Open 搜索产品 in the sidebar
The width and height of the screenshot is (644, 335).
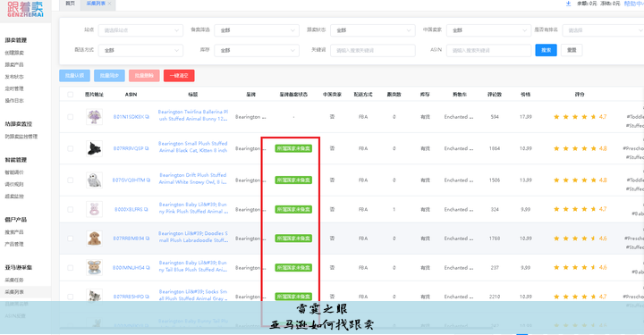(x=14, y=232)
